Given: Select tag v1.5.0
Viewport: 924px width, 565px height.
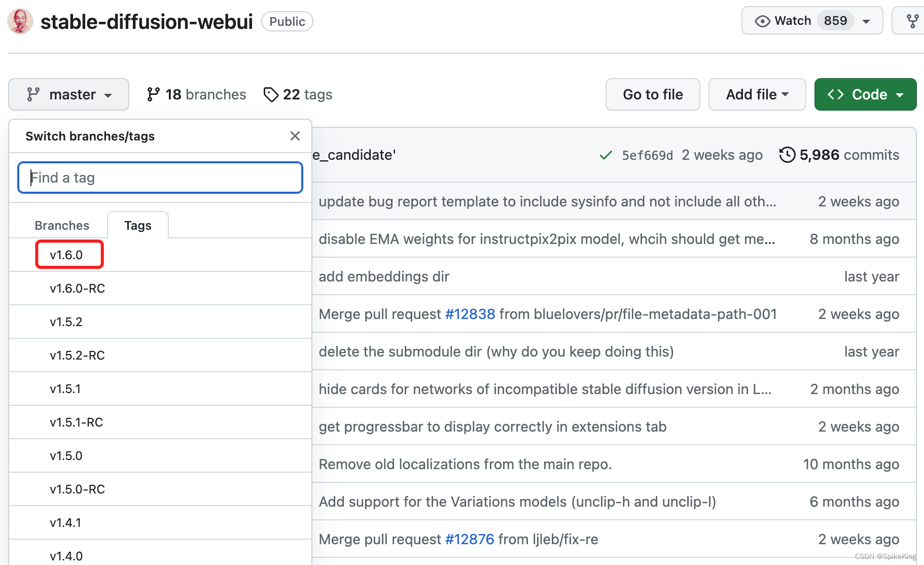Looking at the screenshot, I should [160, 455].
